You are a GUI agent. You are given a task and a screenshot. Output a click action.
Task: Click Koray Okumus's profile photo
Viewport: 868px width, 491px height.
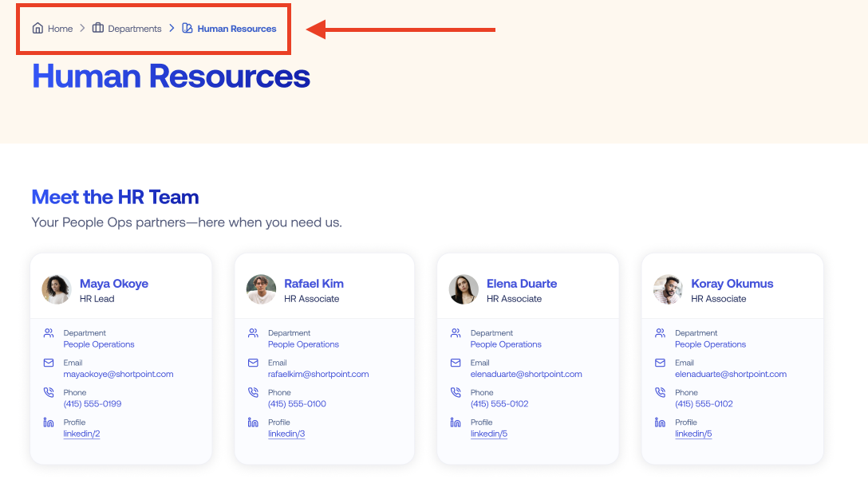[669, 289]
